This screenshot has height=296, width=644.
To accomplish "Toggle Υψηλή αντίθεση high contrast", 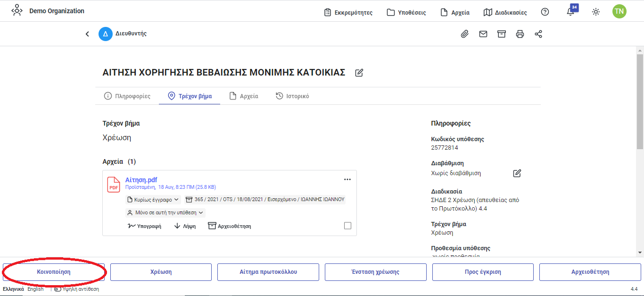I will tap(76, 289).
